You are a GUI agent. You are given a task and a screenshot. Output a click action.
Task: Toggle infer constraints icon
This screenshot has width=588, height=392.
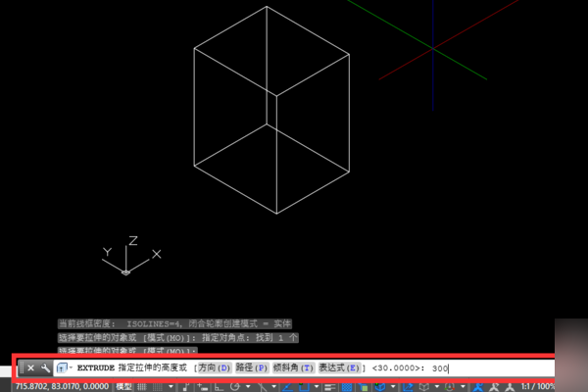coord(186,387)
